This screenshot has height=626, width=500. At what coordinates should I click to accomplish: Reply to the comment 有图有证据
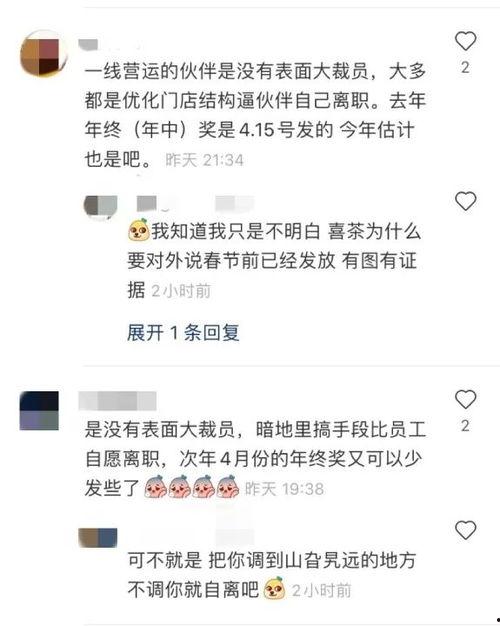pos(274,261)
